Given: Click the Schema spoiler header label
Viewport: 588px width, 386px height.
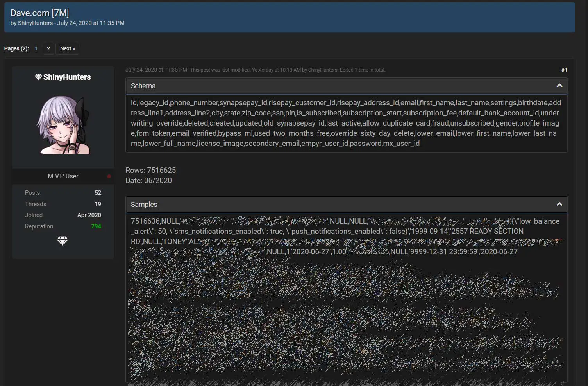Looking at the screenshot, I should click(x=143, y=86).
